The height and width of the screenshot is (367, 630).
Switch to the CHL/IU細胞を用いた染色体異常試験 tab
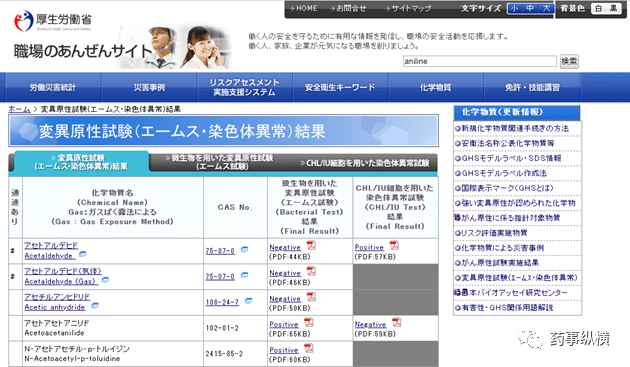pyautogui.click(x=364, y=163)
